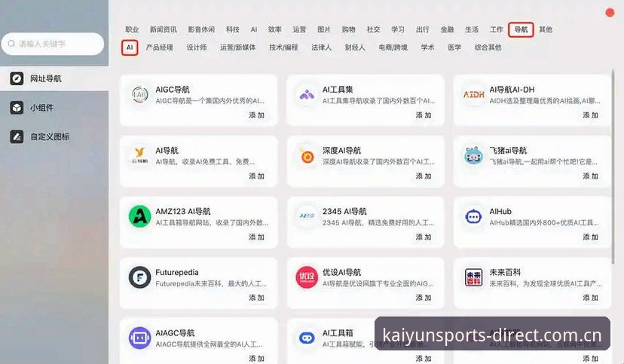This screenshot has width=624, height=364.
Task: Add the 优设AI导航 site
Action: (424, 298)
